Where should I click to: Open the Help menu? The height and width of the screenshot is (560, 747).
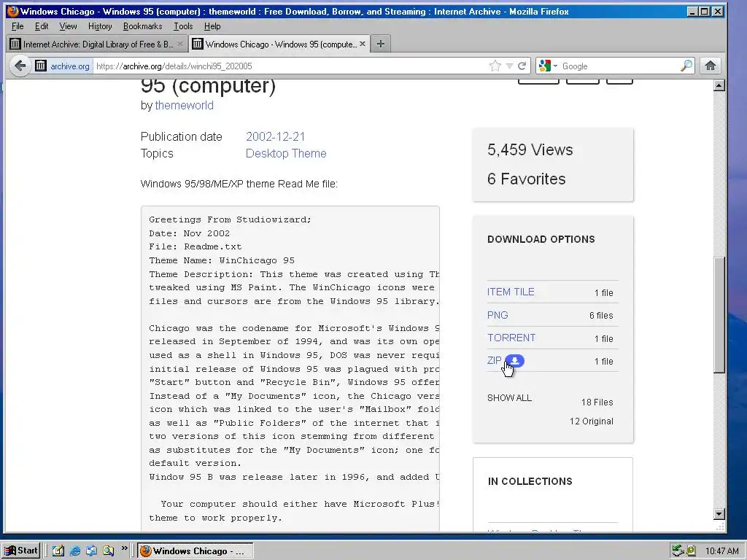pos(212,26)
